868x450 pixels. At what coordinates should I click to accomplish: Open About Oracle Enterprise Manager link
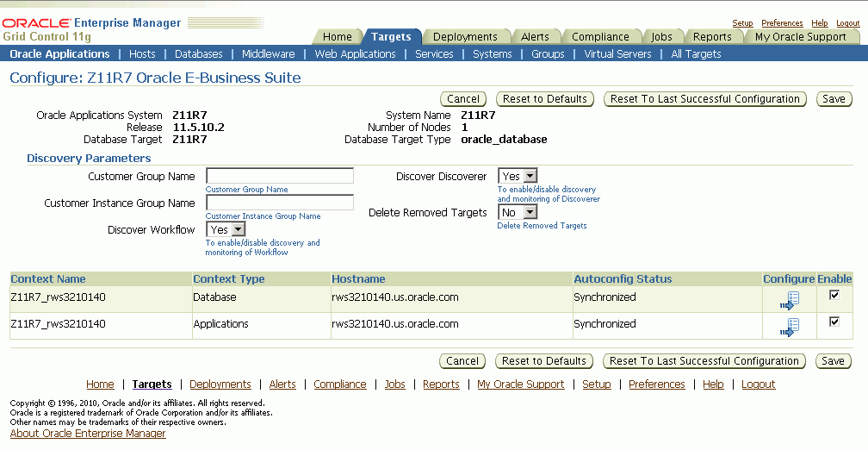pyautogui.click(x=88, y=434)
